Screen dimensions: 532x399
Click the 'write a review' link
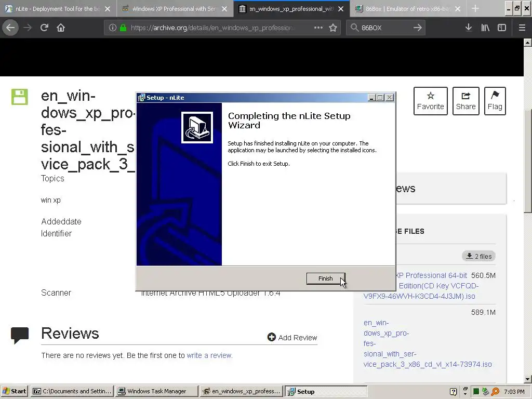pos(209,355)
